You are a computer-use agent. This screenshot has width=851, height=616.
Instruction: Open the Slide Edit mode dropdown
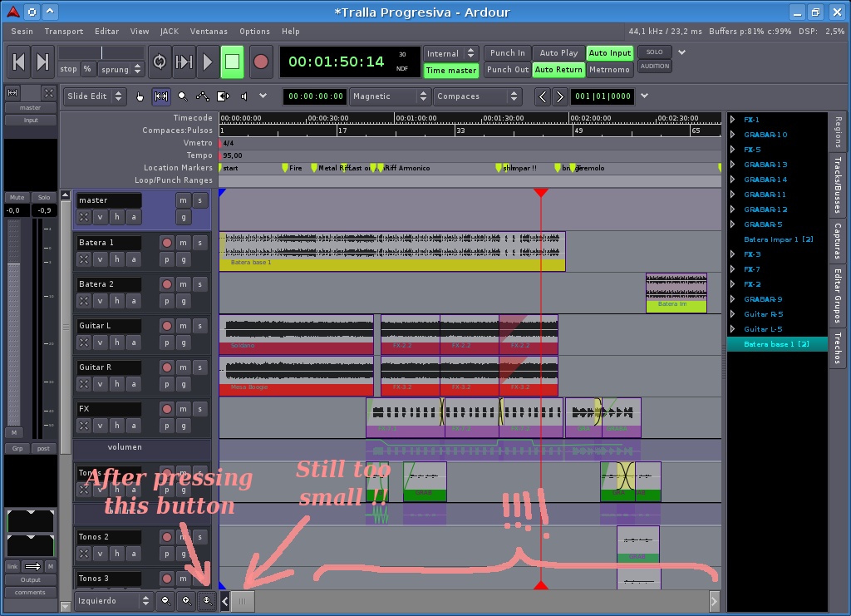95,96
